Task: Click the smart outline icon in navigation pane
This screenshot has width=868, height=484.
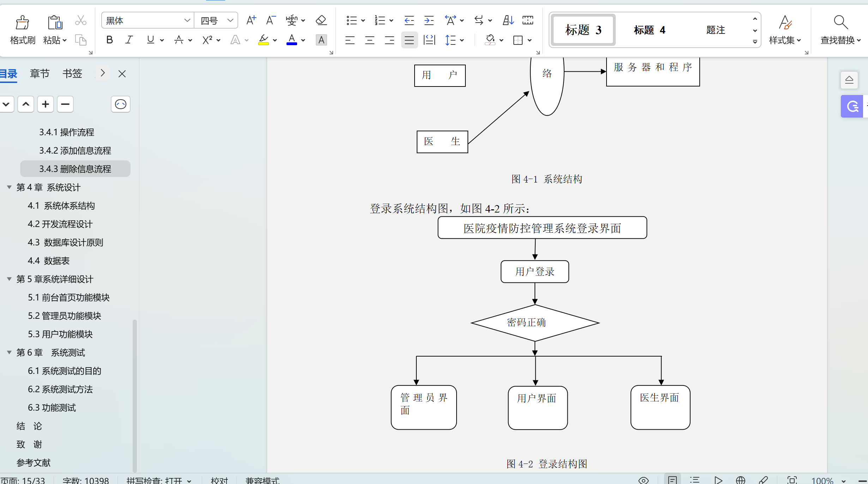Action: point(121,104)
